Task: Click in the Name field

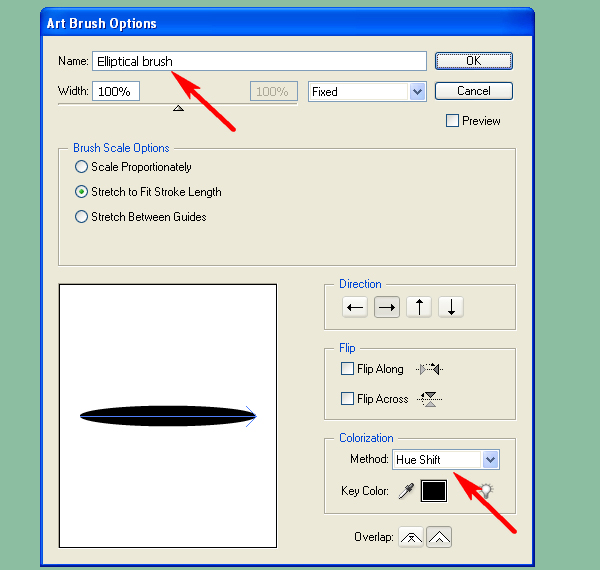Action: (x=259, y=61)
